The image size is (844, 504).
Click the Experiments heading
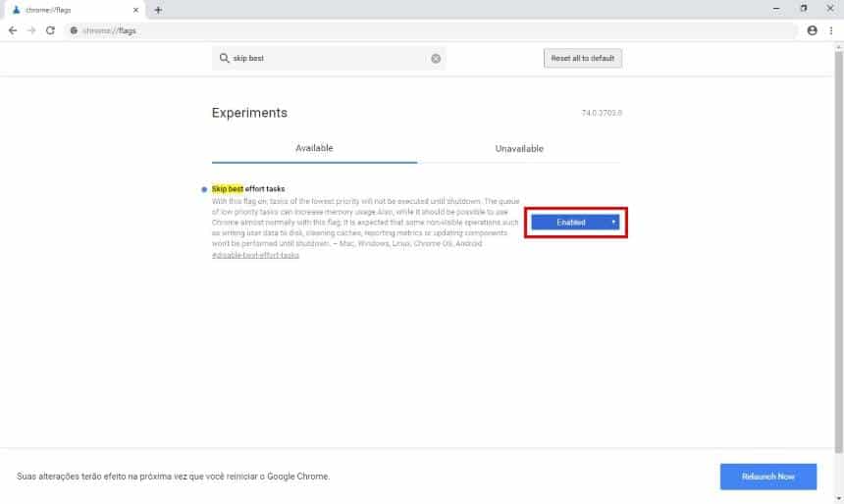(x=249, y=113)
